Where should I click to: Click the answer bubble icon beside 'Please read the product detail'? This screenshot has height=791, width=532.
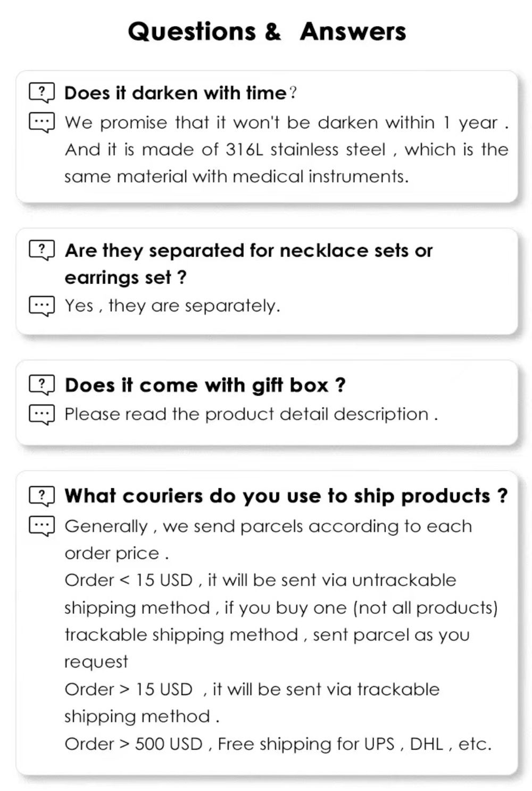[x=41, y=415]
